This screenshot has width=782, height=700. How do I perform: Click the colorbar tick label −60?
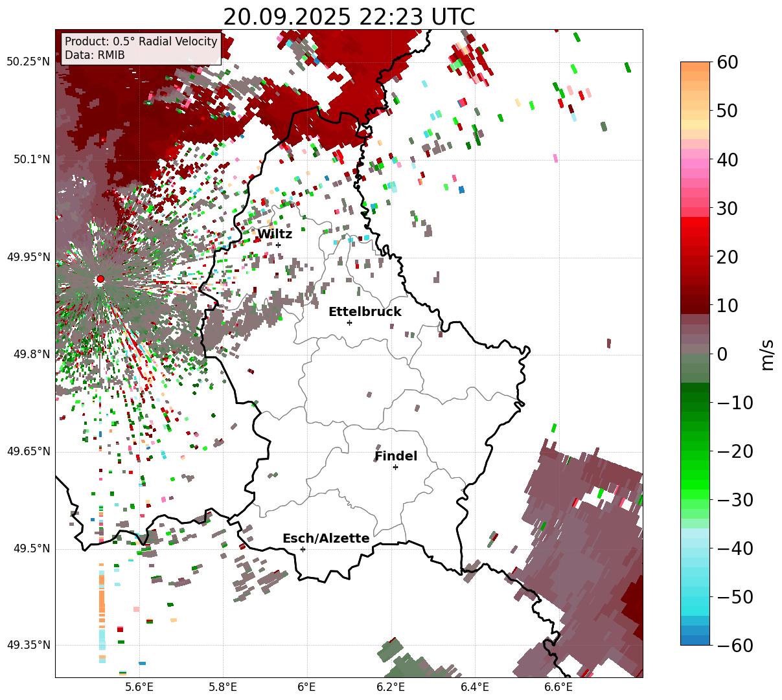pos(735,646)
